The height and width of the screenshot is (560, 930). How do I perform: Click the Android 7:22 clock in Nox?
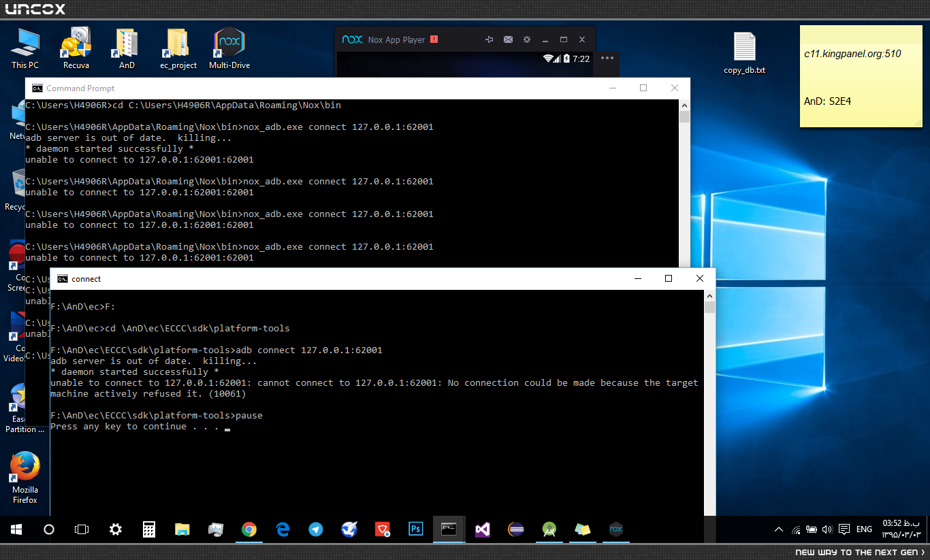click(x=581, y=59)
